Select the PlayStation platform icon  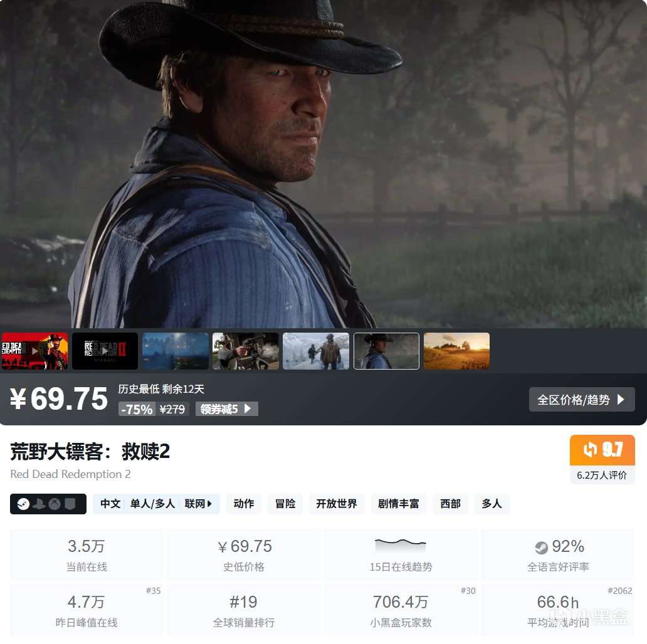point(39,504)
